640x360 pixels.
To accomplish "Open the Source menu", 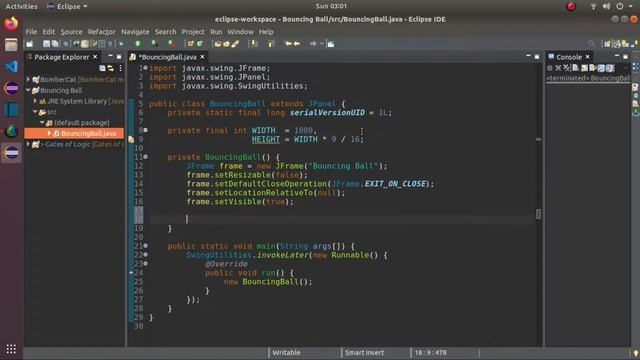I will click(71, 32).
